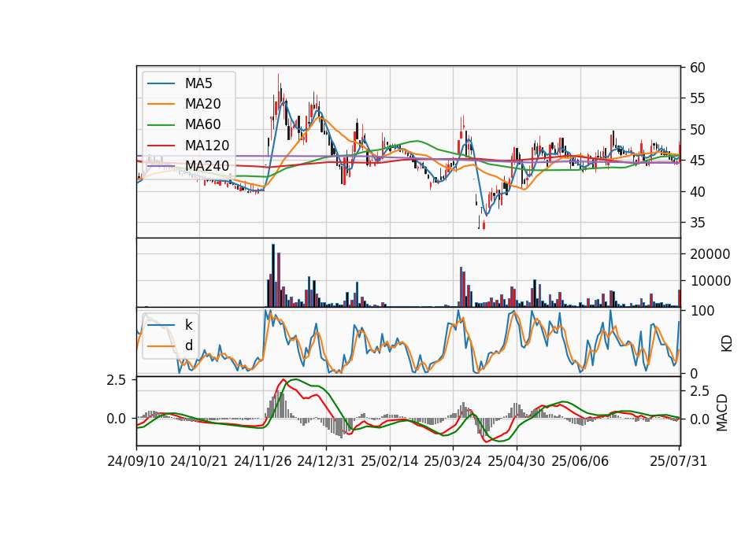The height and width of the screenshot is (543, 756).
Task: Click the 24/12/31 date label
Action: (x=326, y=461)
